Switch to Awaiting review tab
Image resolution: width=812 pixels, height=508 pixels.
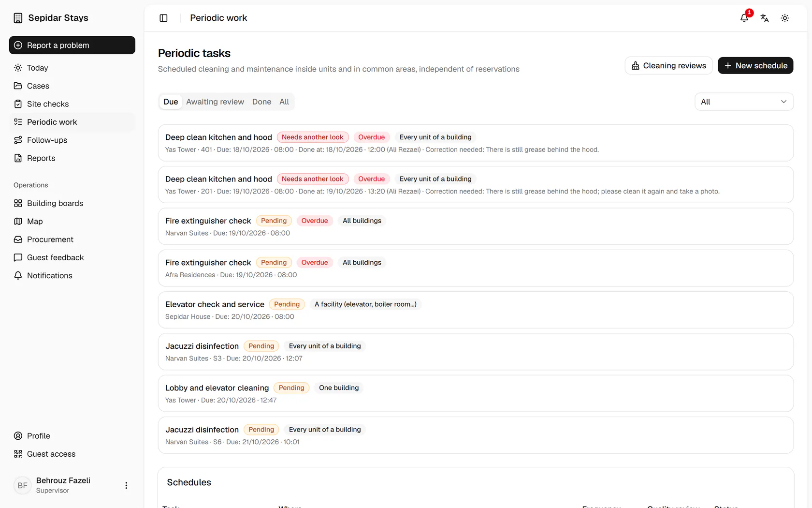[x=215, y=102]
